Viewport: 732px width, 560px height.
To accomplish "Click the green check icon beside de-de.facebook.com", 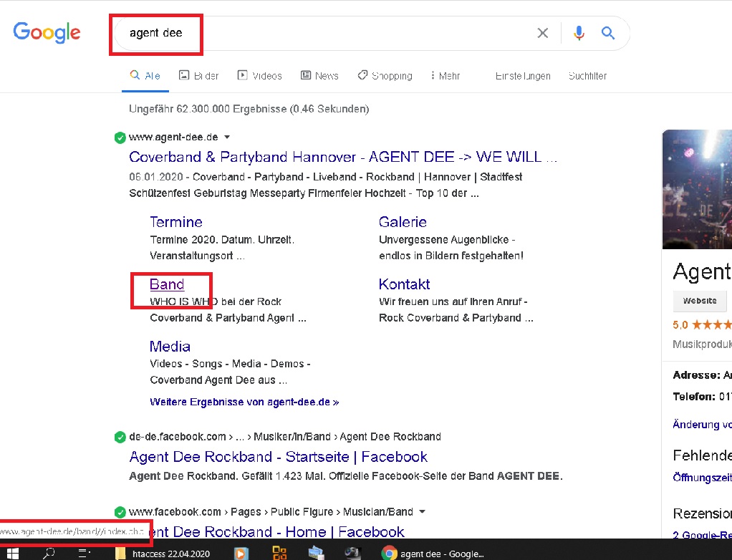I will (120, 438).
